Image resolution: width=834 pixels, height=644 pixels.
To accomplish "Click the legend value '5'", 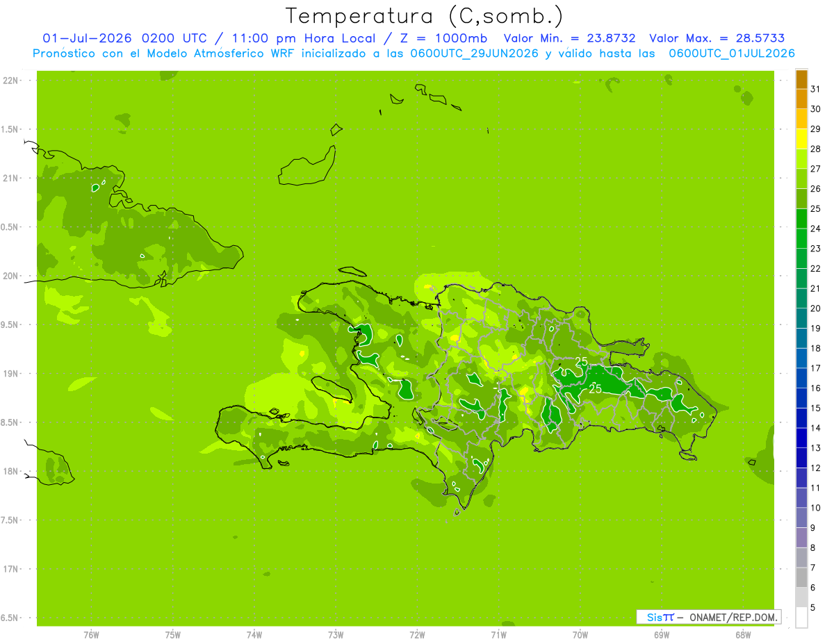I will (813, 608).
